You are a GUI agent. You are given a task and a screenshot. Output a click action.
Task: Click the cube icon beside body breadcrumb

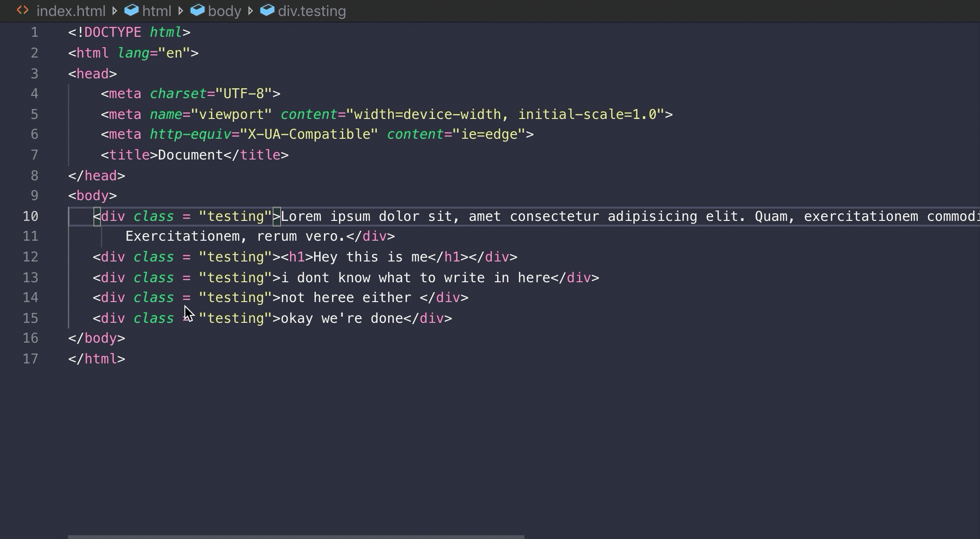point(198,10)
